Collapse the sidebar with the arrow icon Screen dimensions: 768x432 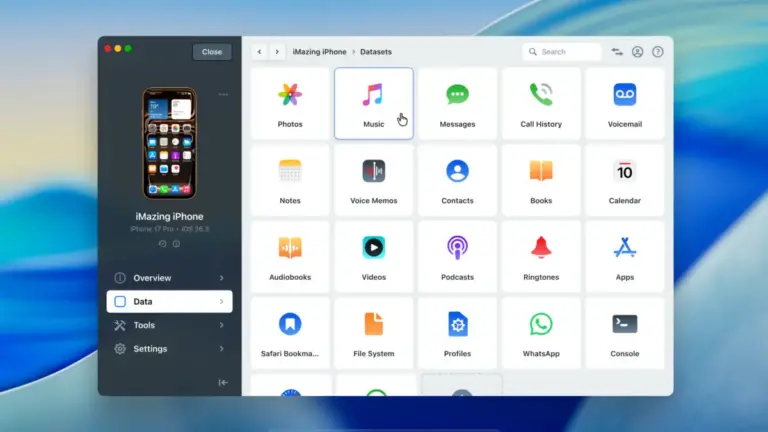coord(223,383)
